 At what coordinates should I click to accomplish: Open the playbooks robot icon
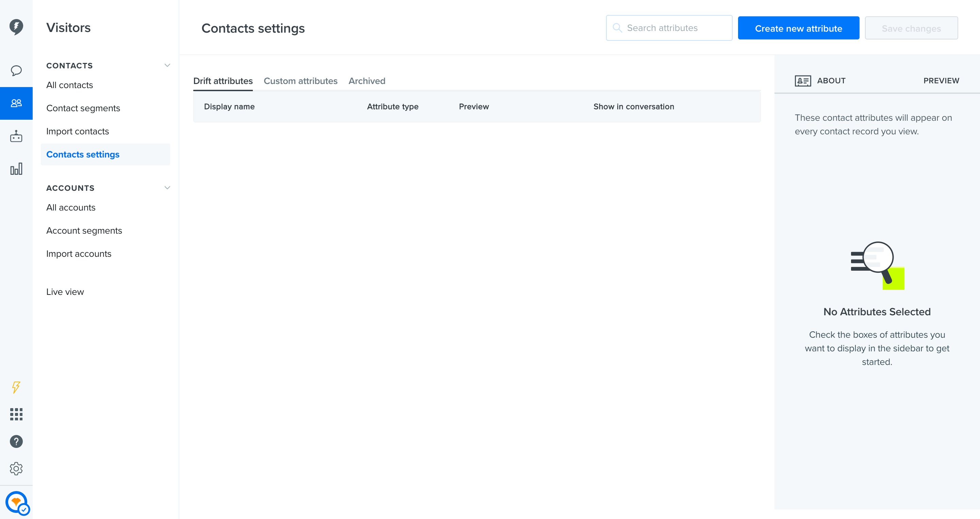click(x=16, y=136)
